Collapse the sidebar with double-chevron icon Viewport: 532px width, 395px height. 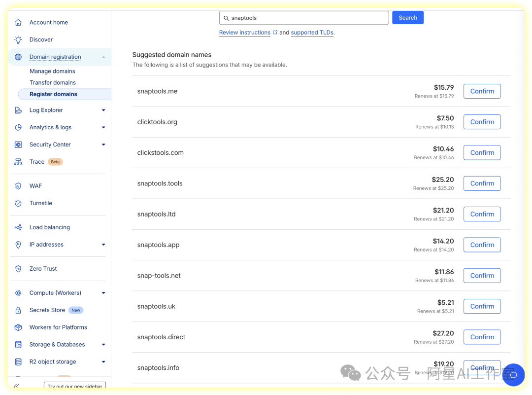(16, 386)
